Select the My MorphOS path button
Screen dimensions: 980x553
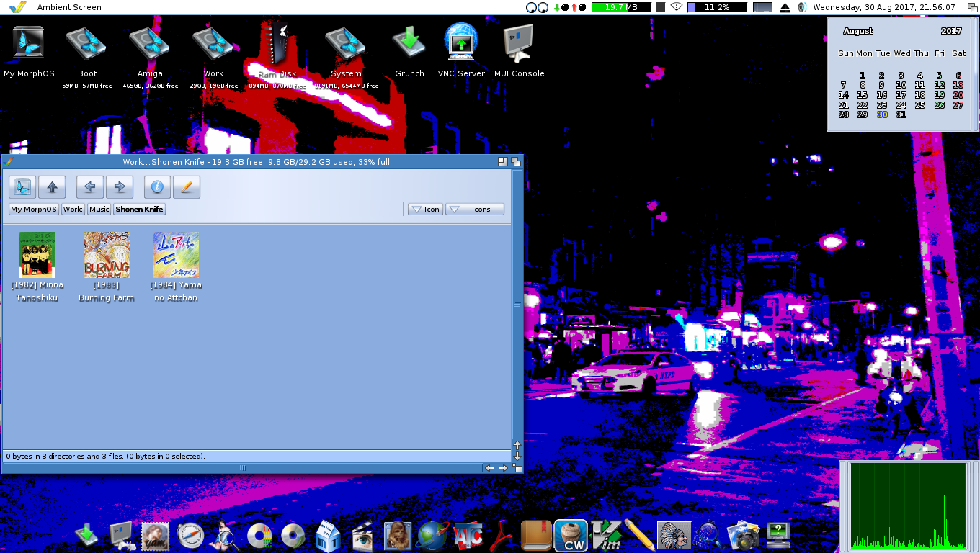[33, 210]
